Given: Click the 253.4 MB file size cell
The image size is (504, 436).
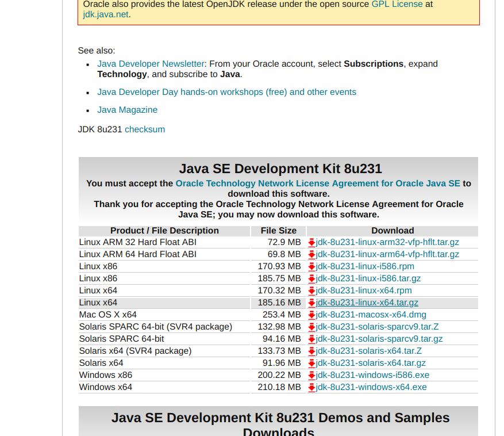Looking at the screenshot, I should (x=278, y=315).
